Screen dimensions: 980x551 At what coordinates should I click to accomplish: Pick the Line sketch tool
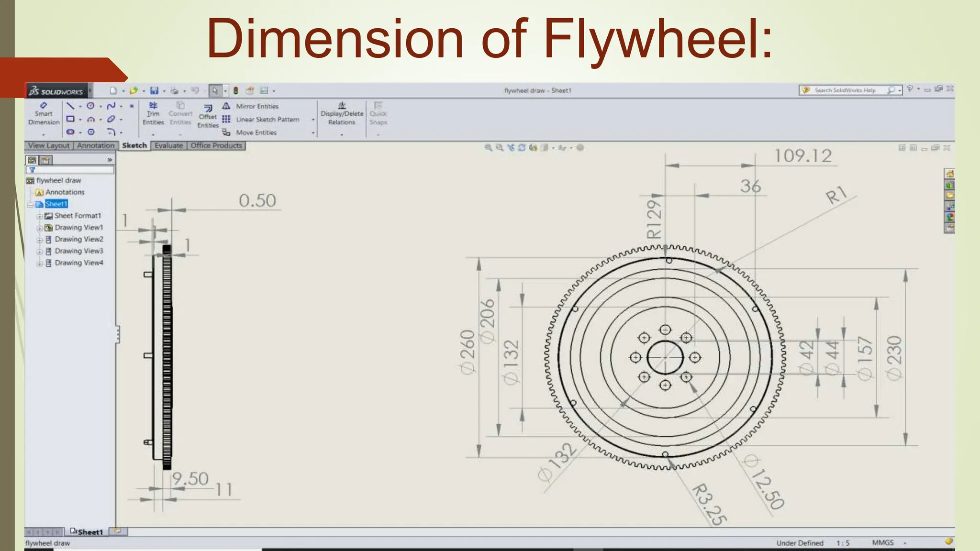tap(70, 106)
